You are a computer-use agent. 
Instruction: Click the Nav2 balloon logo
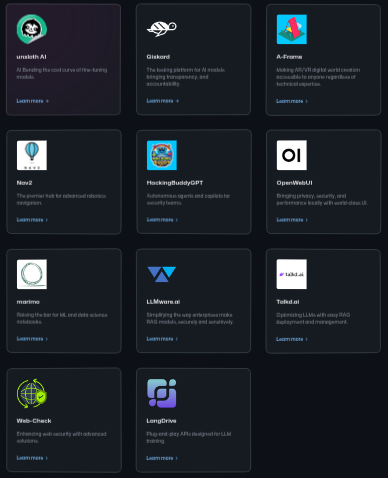32,155
